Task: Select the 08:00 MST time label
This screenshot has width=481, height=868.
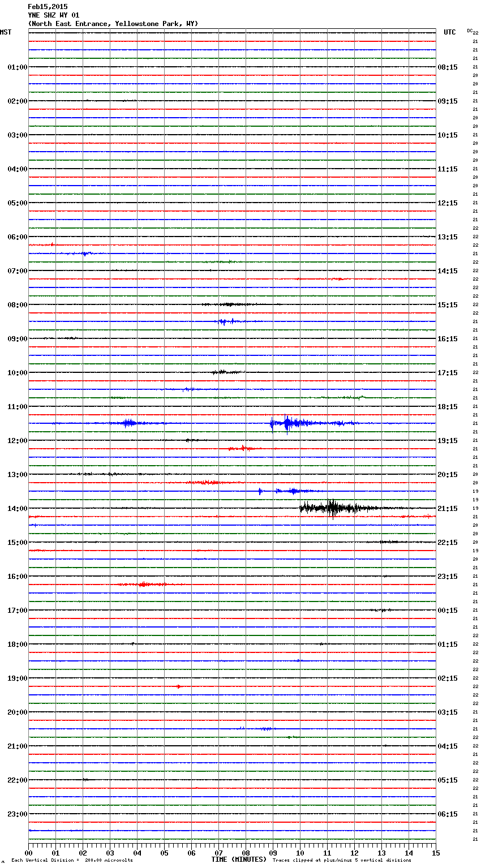Action: [17, 305]
